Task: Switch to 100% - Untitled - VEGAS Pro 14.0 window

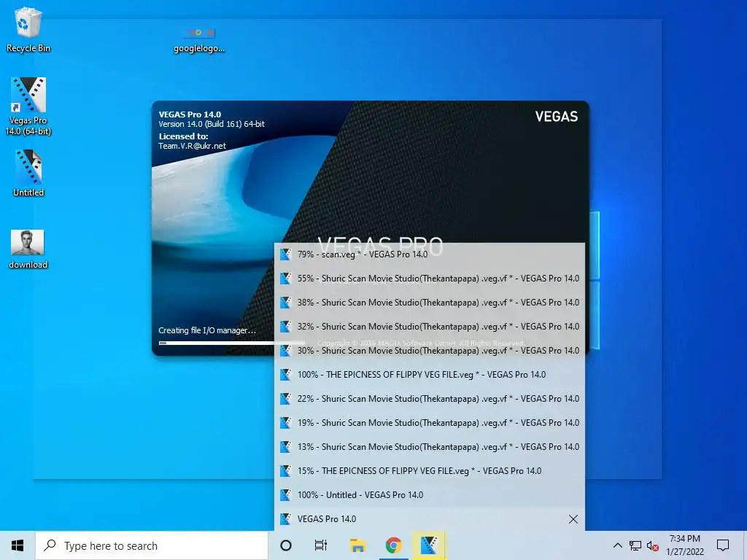Action: pyautogui.click(x=430, y=495)
